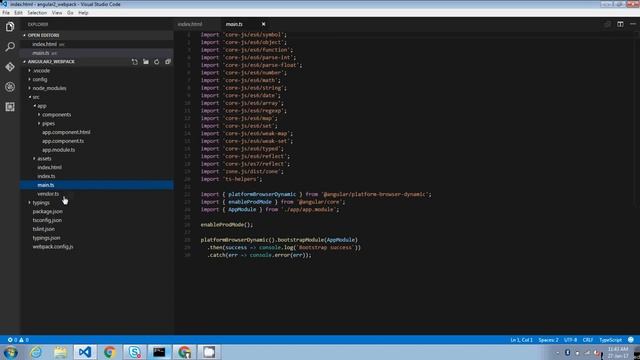Open typings.json file
Screen dimensions: 640x360
(x=46, y=238)
